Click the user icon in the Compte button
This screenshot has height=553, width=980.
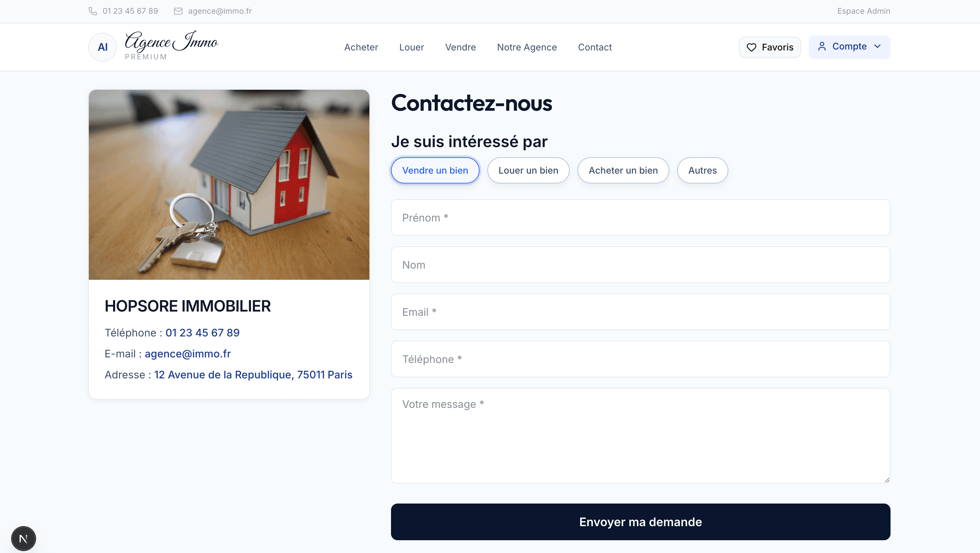tap(822, 47)
